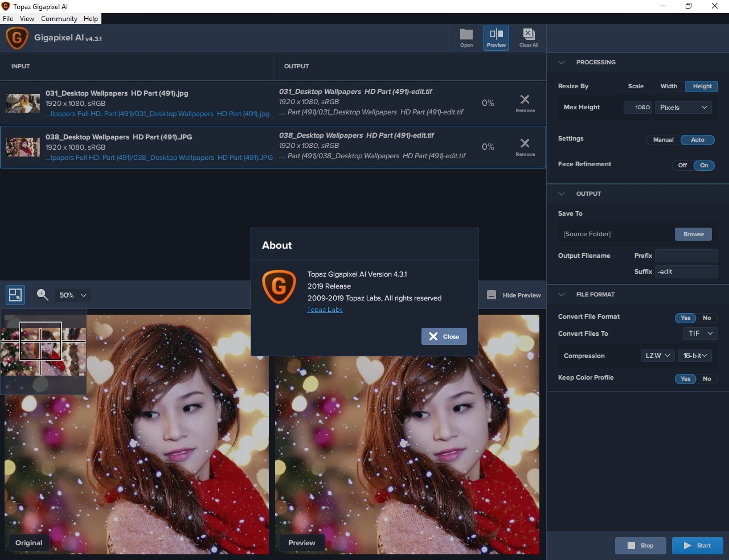
Task: Open the 50% zoom level dropdown
Action: 73,295
